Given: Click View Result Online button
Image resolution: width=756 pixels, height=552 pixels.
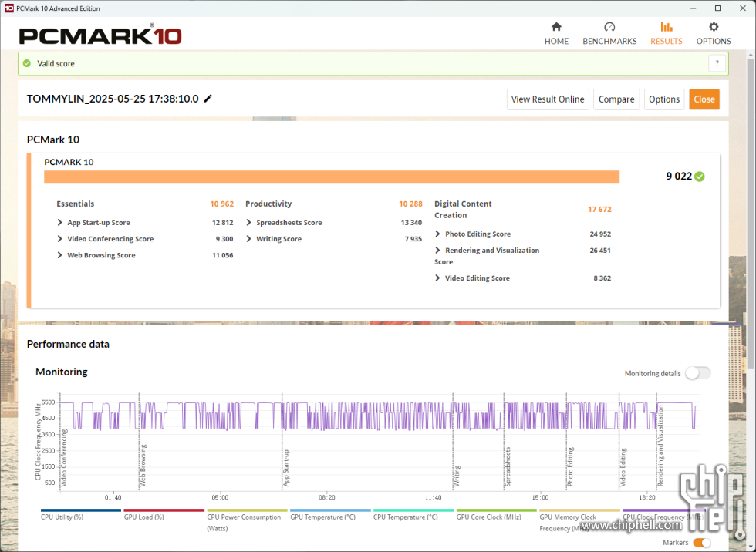Looking at the screenshot, I should (x=548, y=99).
